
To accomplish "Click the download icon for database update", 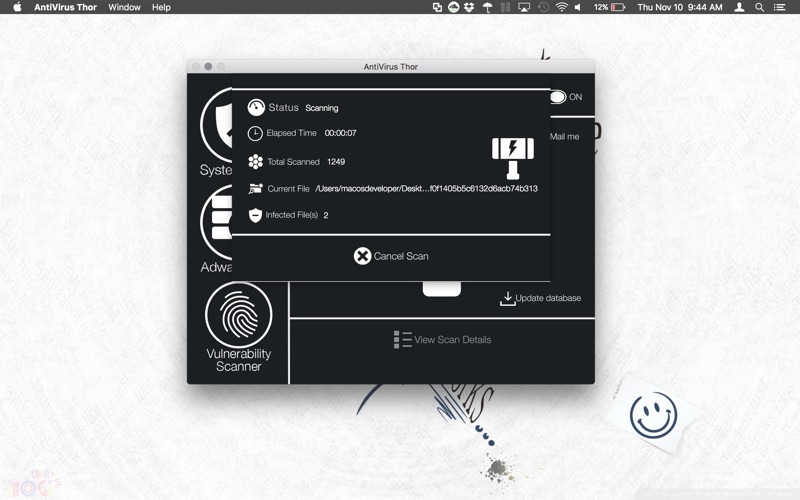I will 507,298.
